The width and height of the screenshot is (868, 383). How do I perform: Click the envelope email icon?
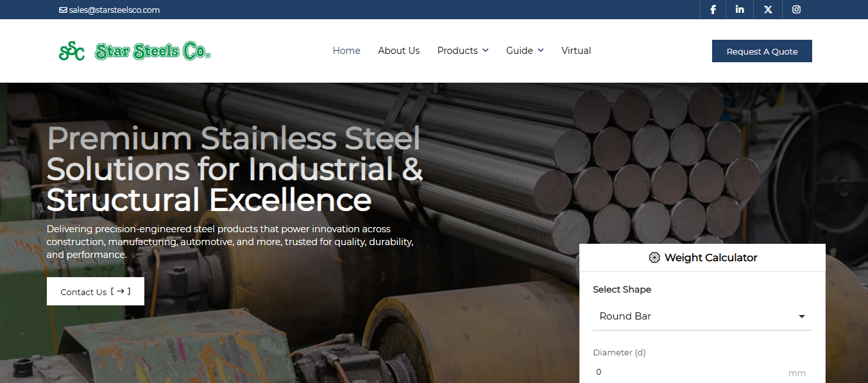63,10
